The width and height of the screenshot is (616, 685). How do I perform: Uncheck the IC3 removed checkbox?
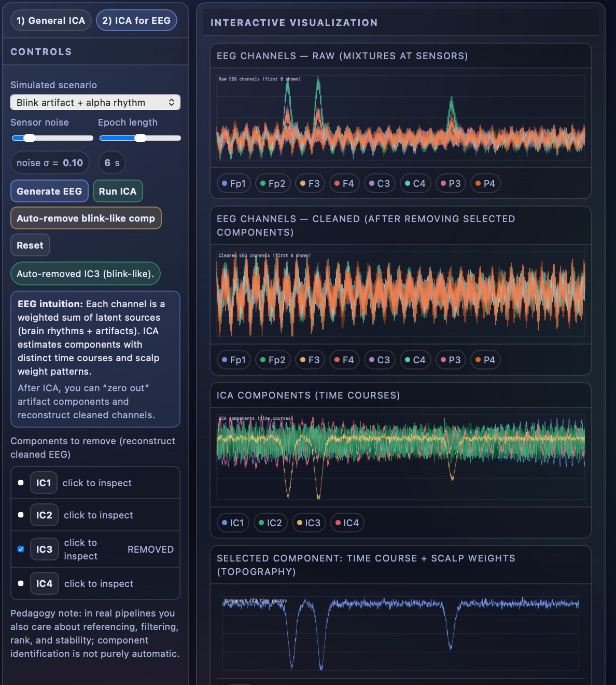click(21, 549)
